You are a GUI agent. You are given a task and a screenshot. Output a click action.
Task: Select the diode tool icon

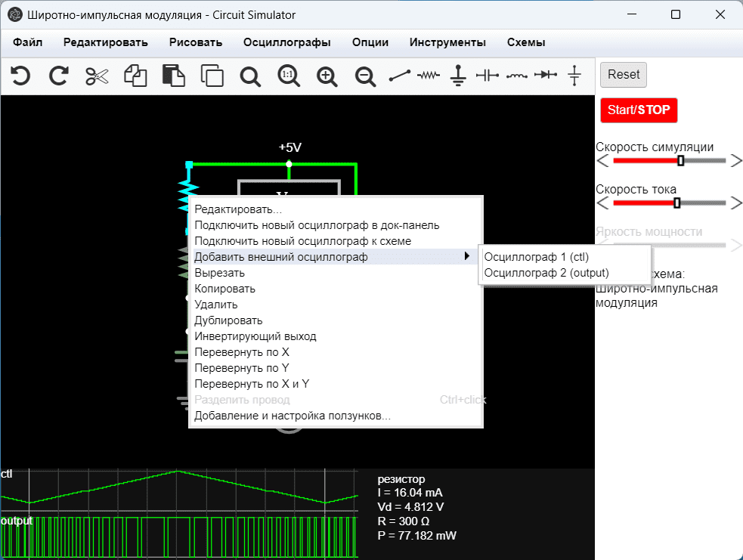[x=546, y=76]
